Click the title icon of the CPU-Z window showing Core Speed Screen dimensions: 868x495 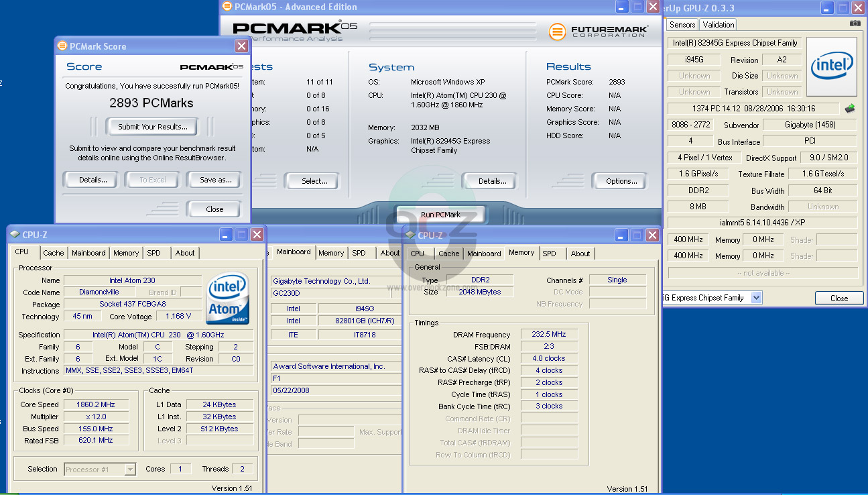[15, 235]
